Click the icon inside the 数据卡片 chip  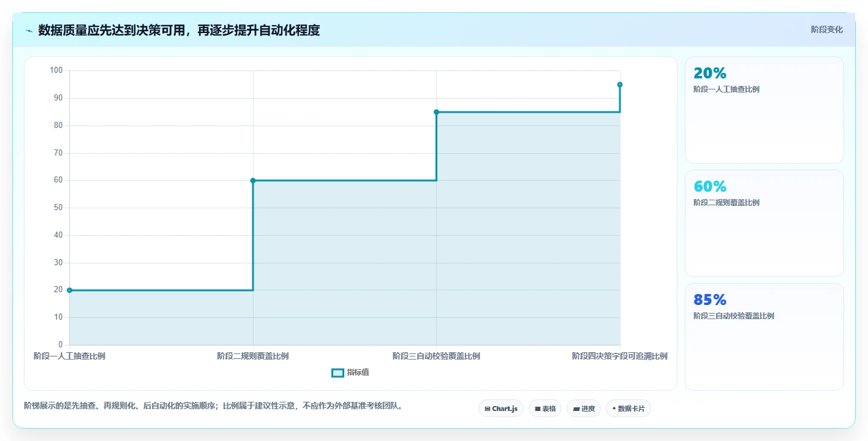coord(614,409)
